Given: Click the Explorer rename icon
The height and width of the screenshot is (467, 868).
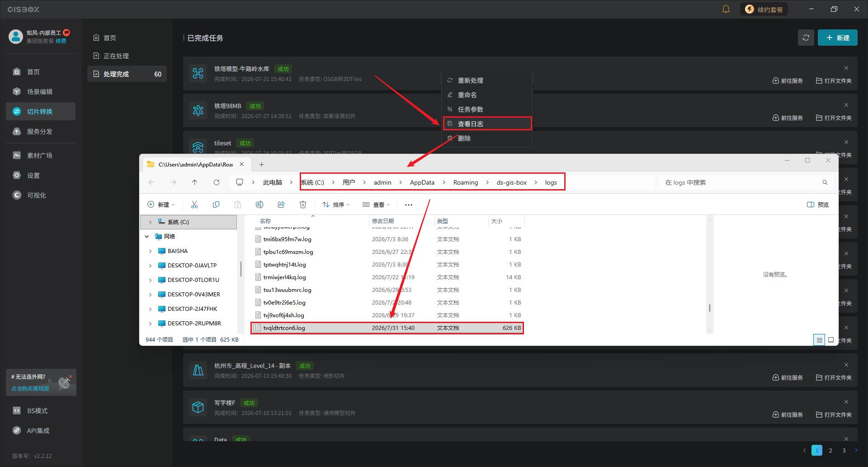Looking at the screenshot, I should (259, 205).
